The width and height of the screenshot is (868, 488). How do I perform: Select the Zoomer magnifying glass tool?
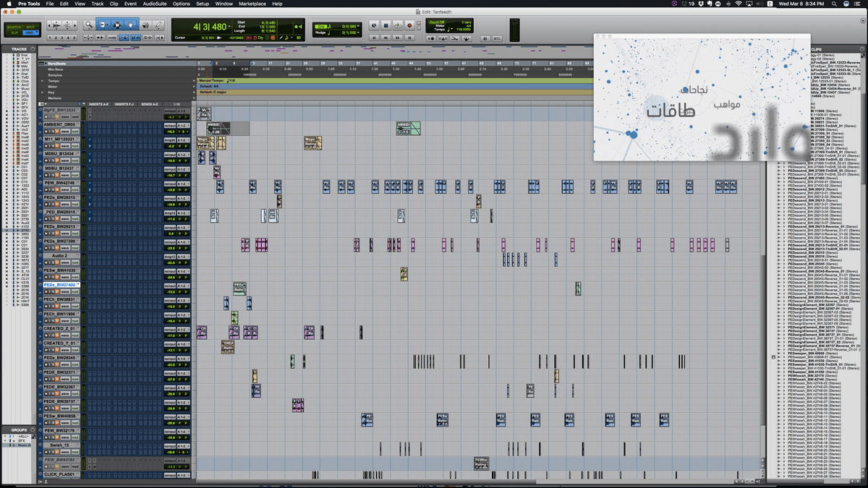pyautogui.click(x=89, y=25)
